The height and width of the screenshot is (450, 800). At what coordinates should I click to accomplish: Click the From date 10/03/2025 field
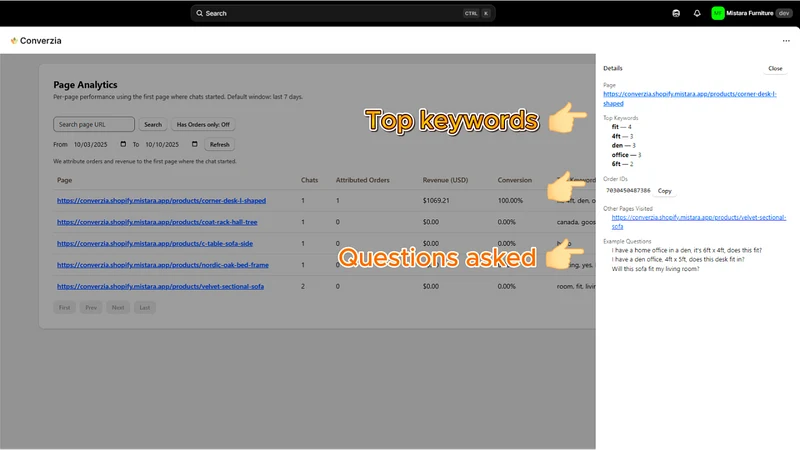(x=91, y=144)
